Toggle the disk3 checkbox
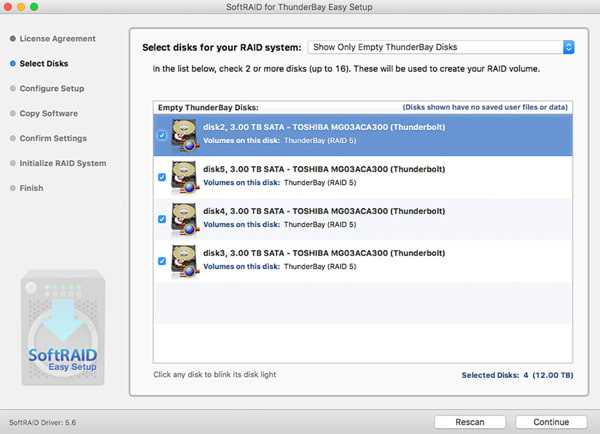 [162, 261]
